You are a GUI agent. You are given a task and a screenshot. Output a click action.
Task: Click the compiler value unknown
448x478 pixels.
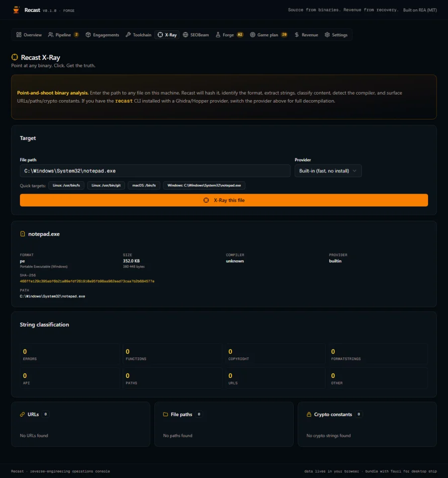pyautogui.click(x=234, y=261)
